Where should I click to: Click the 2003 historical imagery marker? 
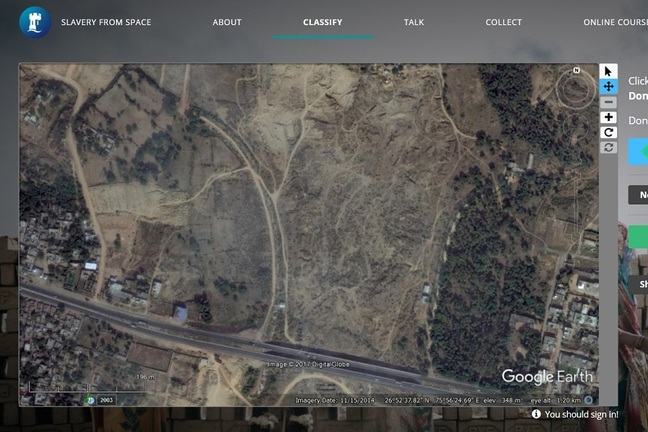click(x=105, y=399)
